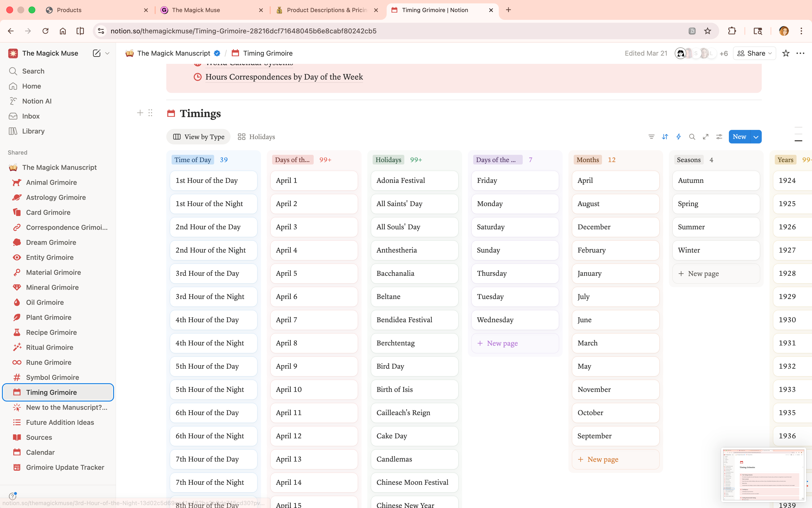
Task: Open the Inbox in sidebar
Action: pyautogui.click(x=58, y=116)
